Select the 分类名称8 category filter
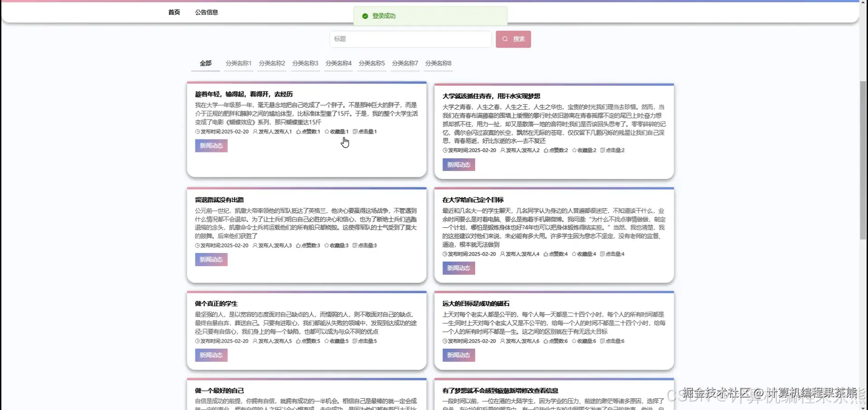Image resolution: width=868 pixels, height=410 pixels. pyautogui.click(x=438, y=63)
